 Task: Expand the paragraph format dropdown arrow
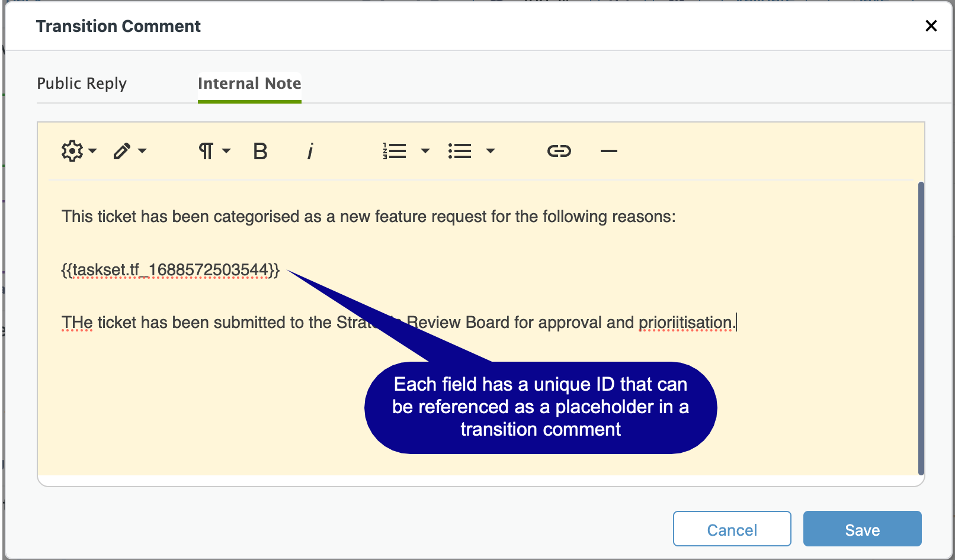tap(226, 151)
